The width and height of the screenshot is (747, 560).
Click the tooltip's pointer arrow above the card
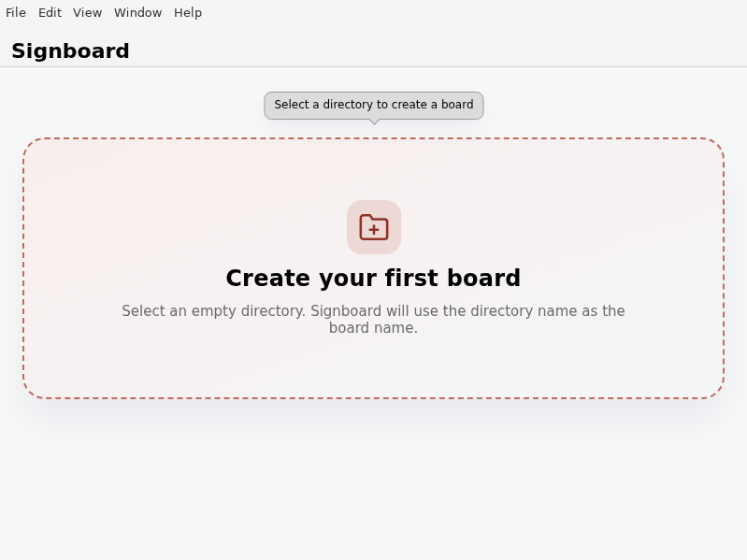coord(375,122)
